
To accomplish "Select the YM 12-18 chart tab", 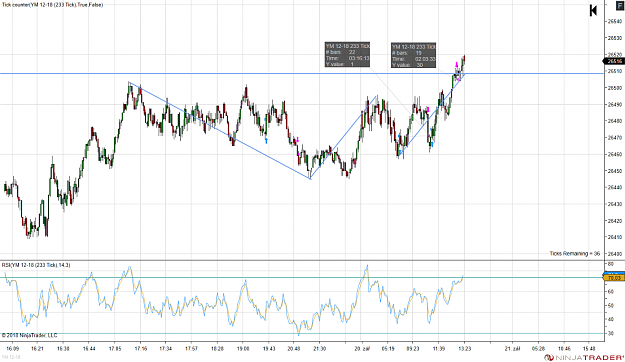I will tap(11, 357).
